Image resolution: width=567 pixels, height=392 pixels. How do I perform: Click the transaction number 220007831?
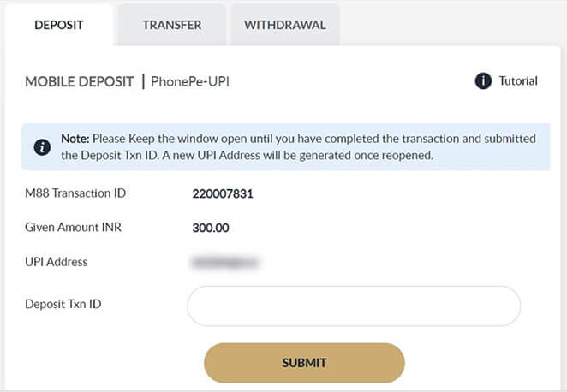point(223,193)
